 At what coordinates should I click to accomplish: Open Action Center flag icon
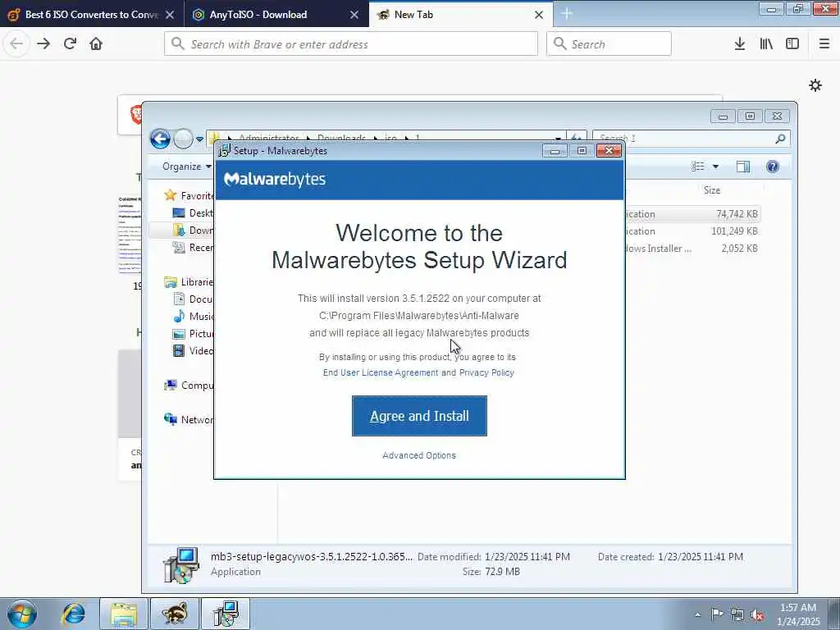(717, 614)
